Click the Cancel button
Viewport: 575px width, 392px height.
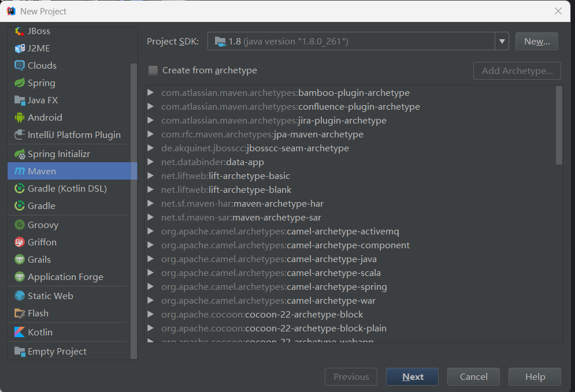(473, 376)
